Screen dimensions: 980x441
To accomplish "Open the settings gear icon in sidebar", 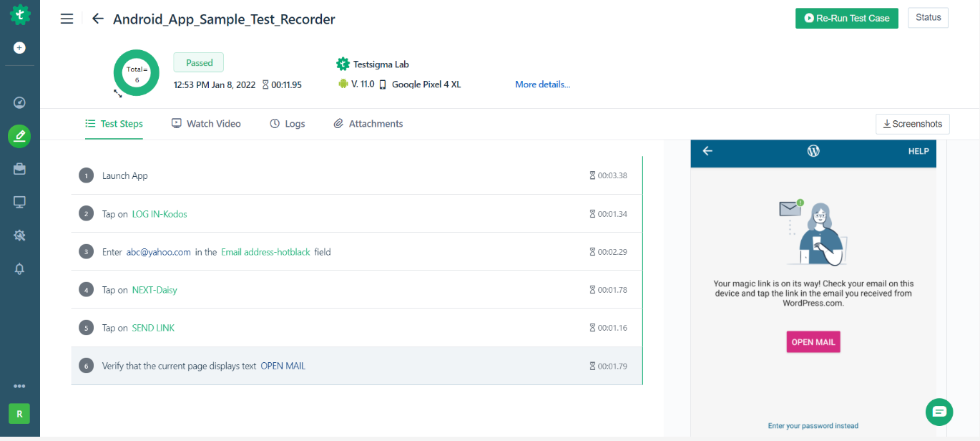I will pos(20,236).
